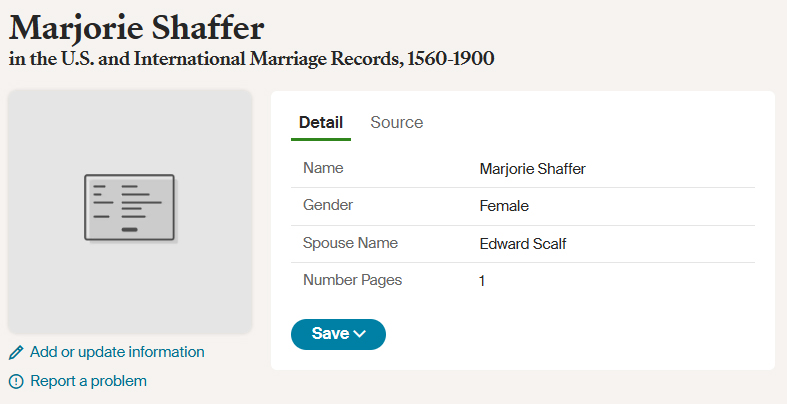
Task: Select the Detail tab
Action: pyautogui.click(x=321, y=122)
